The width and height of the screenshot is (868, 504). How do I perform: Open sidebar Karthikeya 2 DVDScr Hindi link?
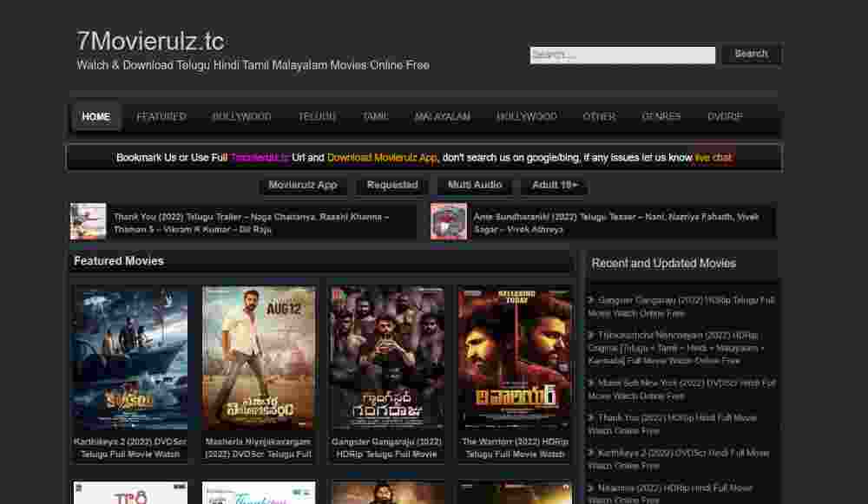679,460
